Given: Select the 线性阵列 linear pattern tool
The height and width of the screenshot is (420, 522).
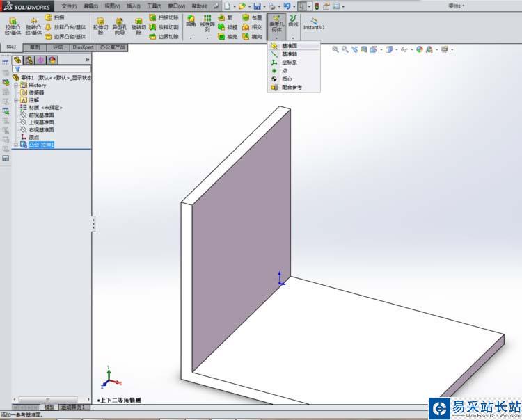Looking at the screenshot, I should (207, 23).
